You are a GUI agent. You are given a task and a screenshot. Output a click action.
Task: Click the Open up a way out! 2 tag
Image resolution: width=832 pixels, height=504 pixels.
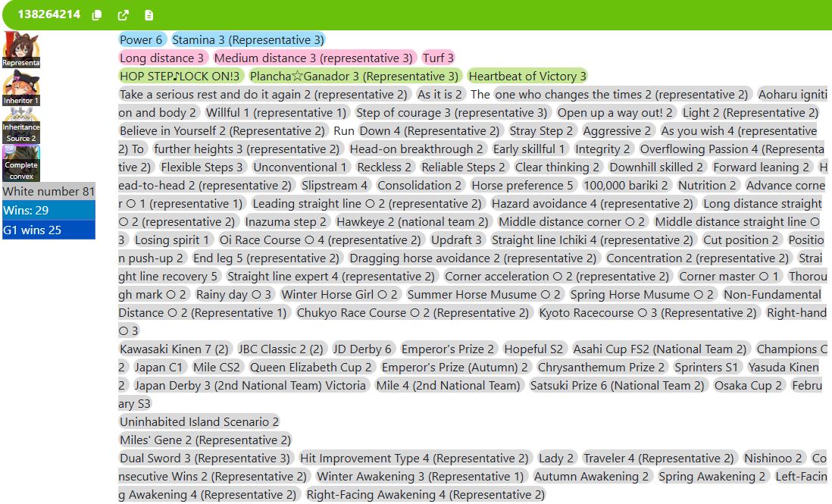click(x=615, y=112)
